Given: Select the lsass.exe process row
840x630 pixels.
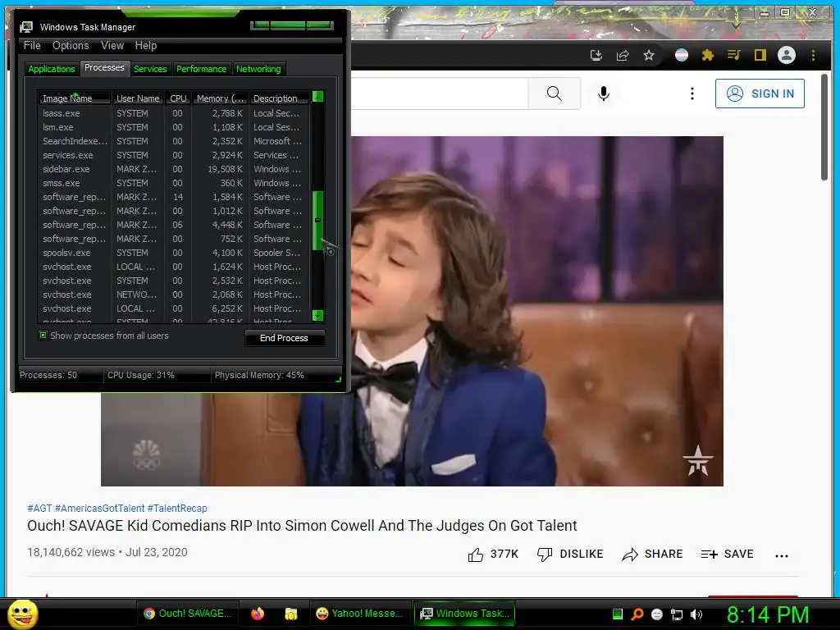Looking at the screenshot, I should coord(173,113).
